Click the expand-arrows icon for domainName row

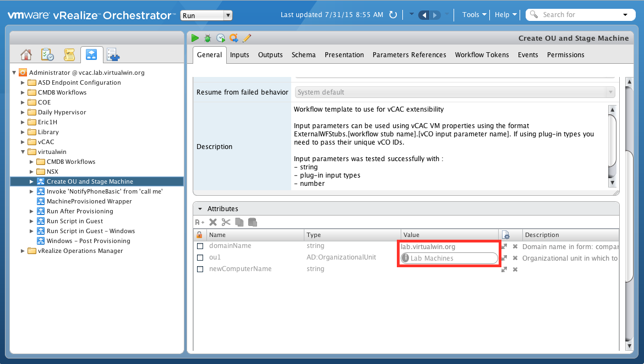504,247
